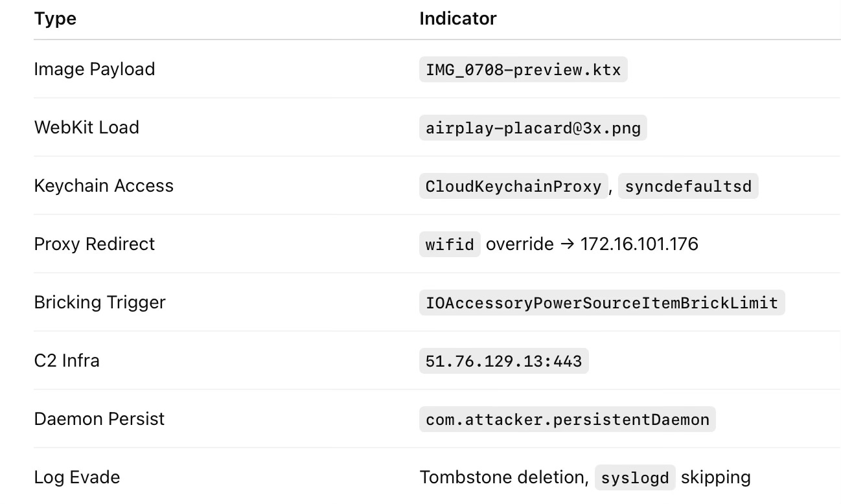Screen dimensions: 841x504
Task: Click the com.attacker.persistentDaemon indicator
Action: [568, 419]
